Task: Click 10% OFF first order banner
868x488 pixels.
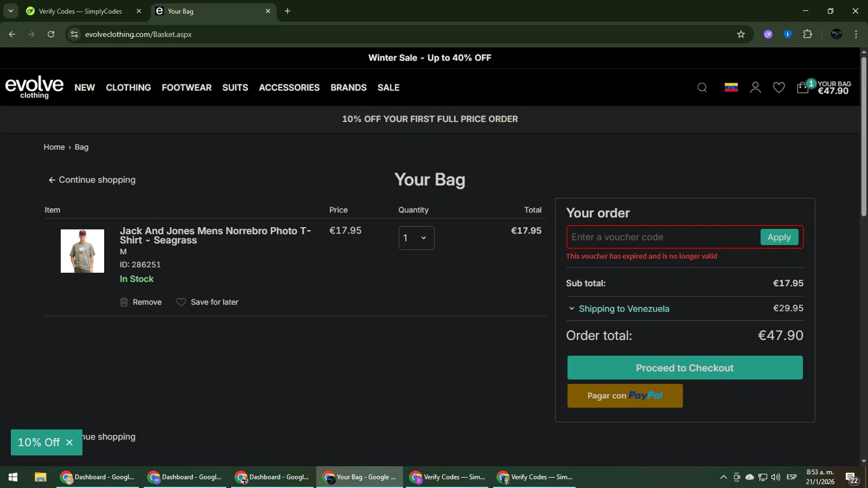Action: coord(429,119)
